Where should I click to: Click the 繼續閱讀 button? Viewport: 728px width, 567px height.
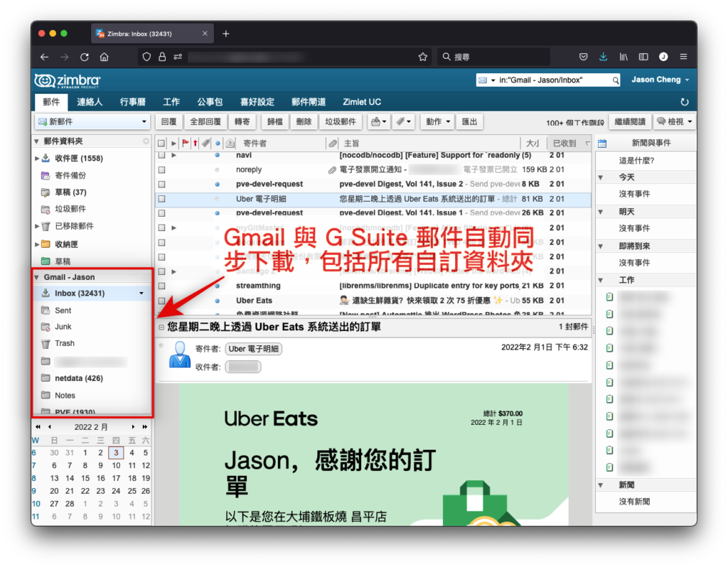630,122
